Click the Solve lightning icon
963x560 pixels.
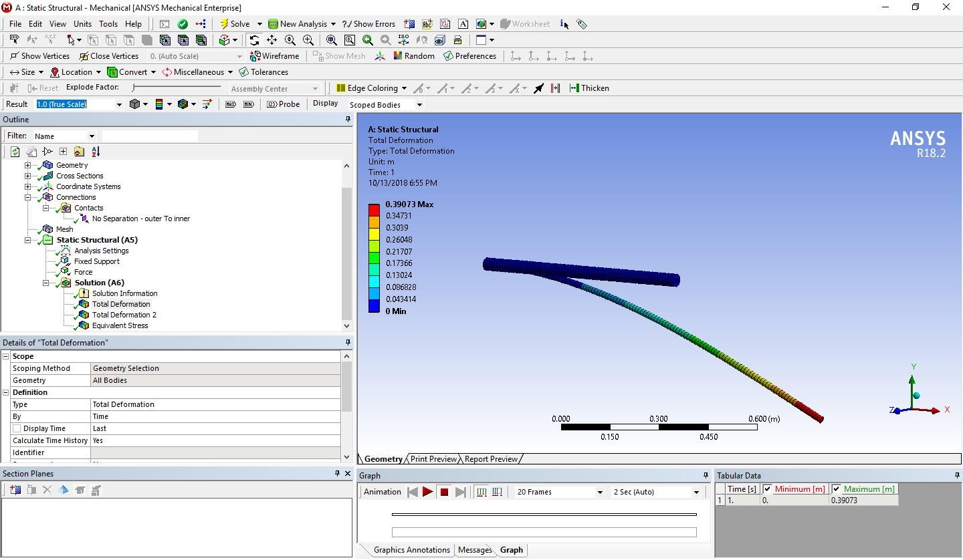[225, 23]
